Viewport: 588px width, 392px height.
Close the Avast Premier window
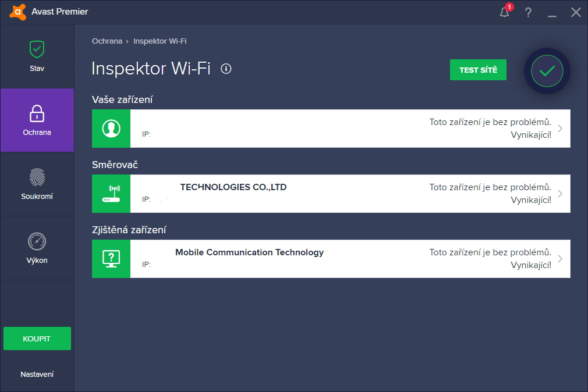(576, 12)
